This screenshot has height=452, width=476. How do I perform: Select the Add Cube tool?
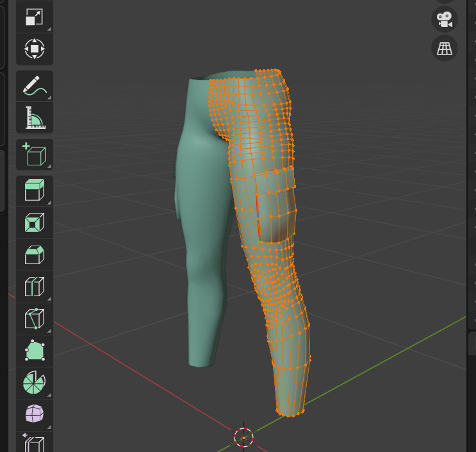click(35, 155)
